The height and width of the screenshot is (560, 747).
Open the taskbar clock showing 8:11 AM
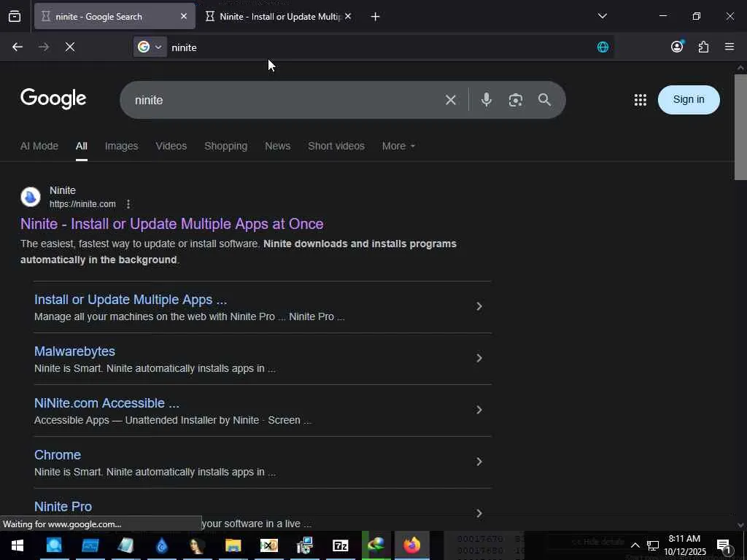[x=684, y=545]
